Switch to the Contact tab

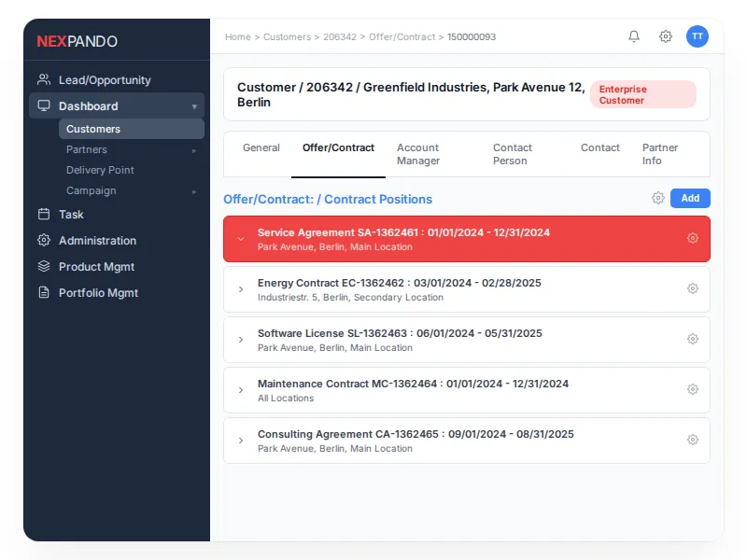tap(599, 148)
